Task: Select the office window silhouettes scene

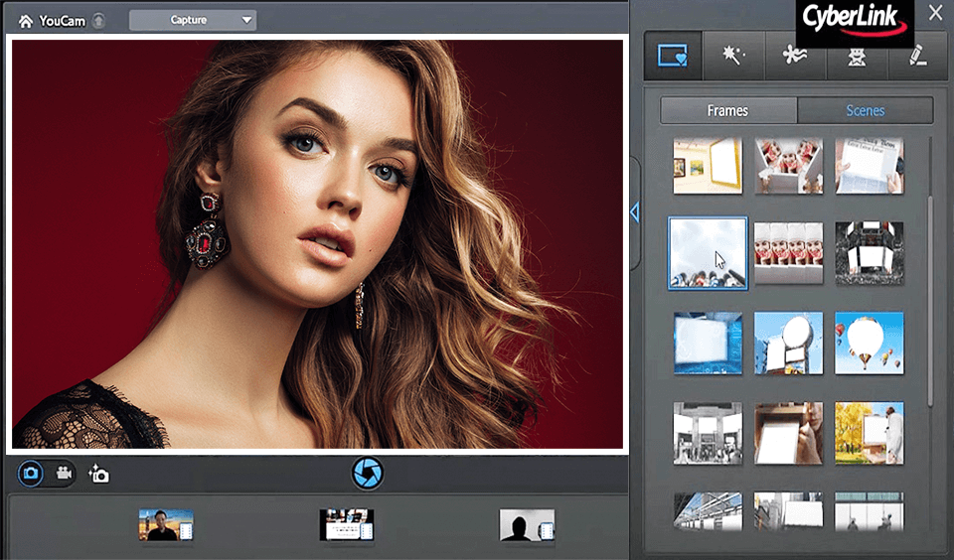Action: 869,511
